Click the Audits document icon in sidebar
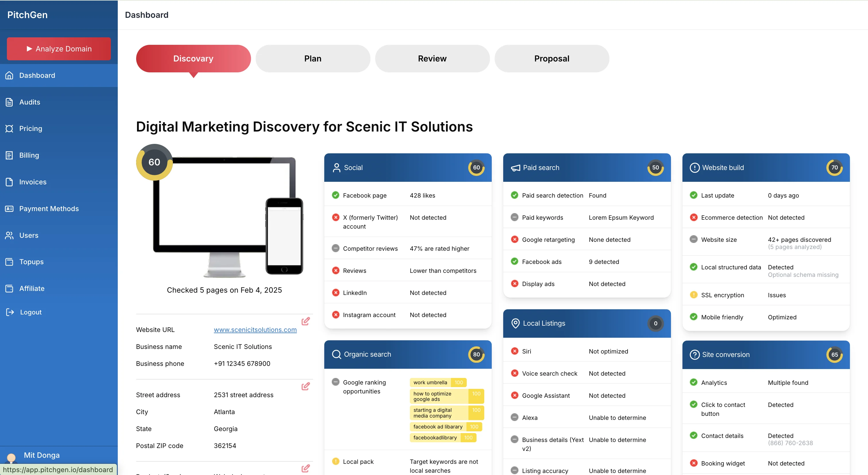Image resolution: width=868 pixels, height=475 pixels. tap(9, 102)
